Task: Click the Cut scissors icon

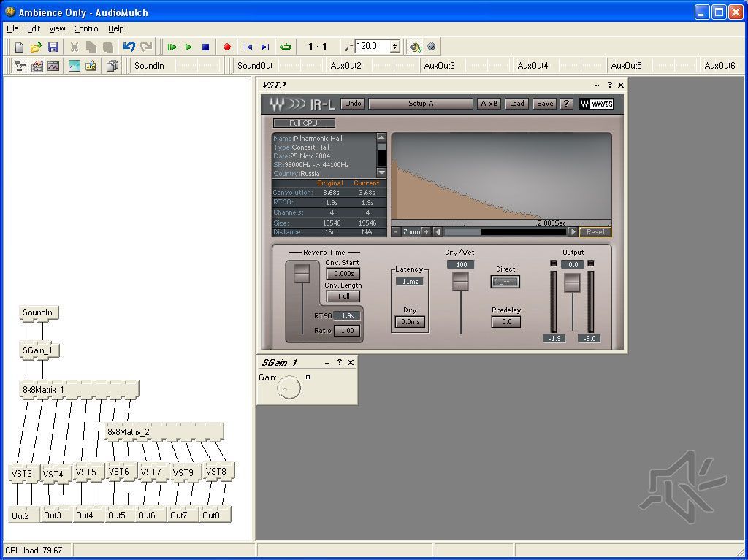Action: pos(74,47)
